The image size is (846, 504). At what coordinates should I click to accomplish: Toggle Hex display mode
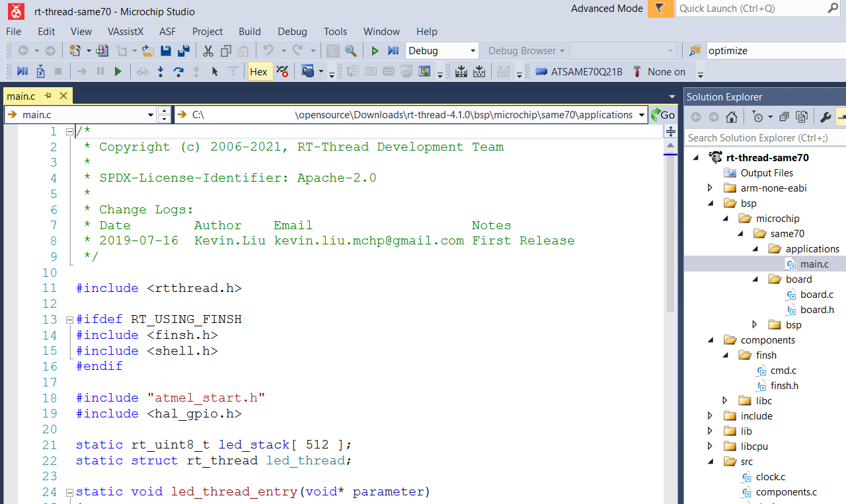click(258, 71)
